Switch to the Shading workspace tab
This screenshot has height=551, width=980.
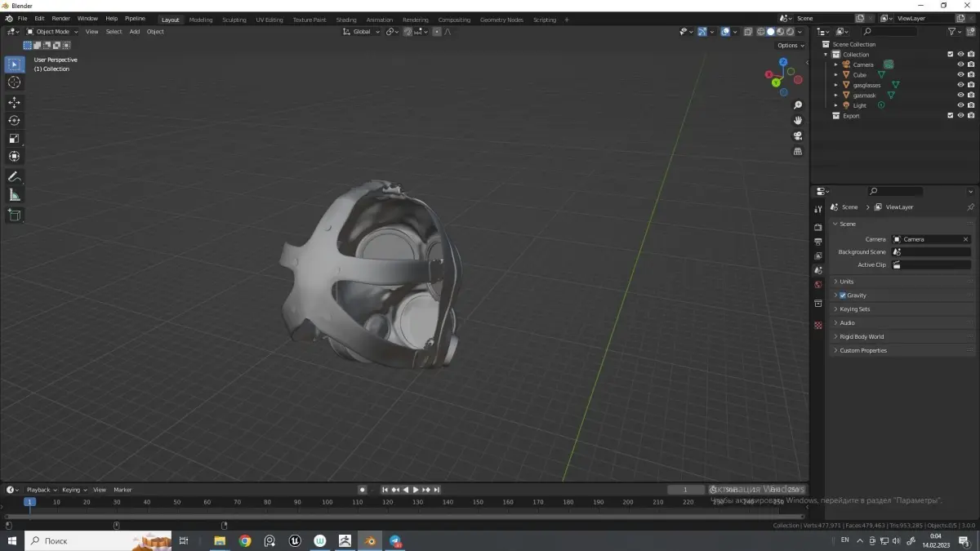(x=346, y=20)
